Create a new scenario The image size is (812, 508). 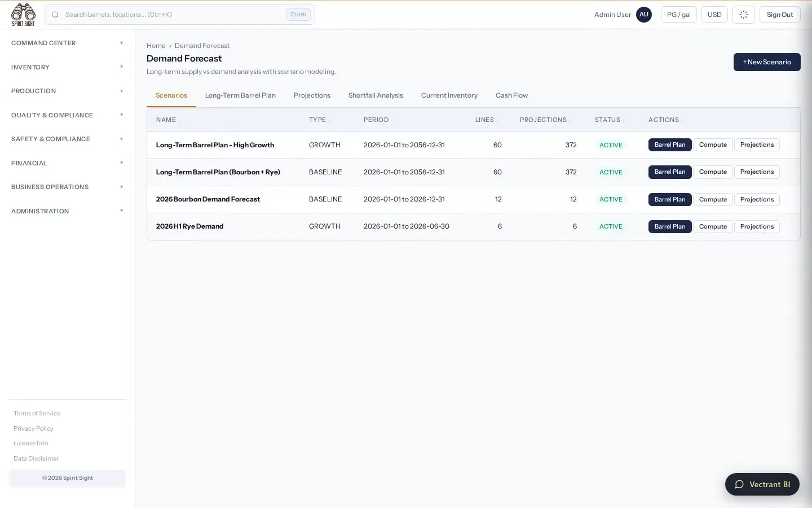[767, 62]
